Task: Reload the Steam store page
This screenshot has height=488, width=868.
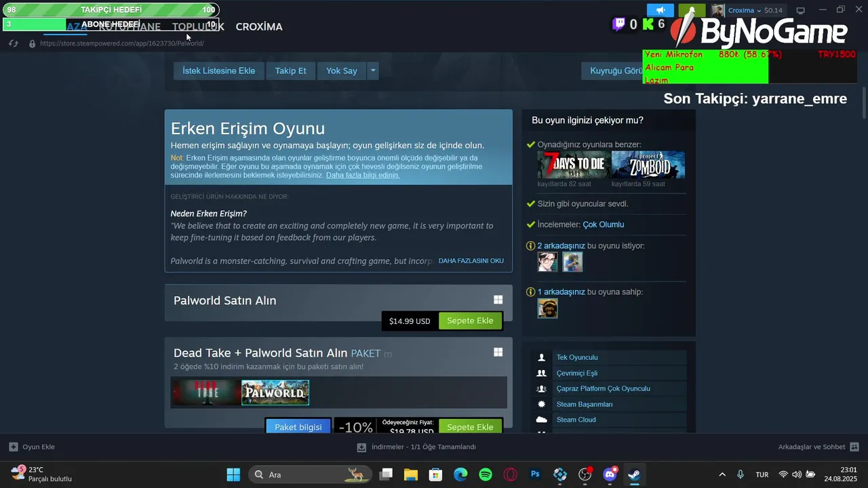Action: click(x=13, y=43)
